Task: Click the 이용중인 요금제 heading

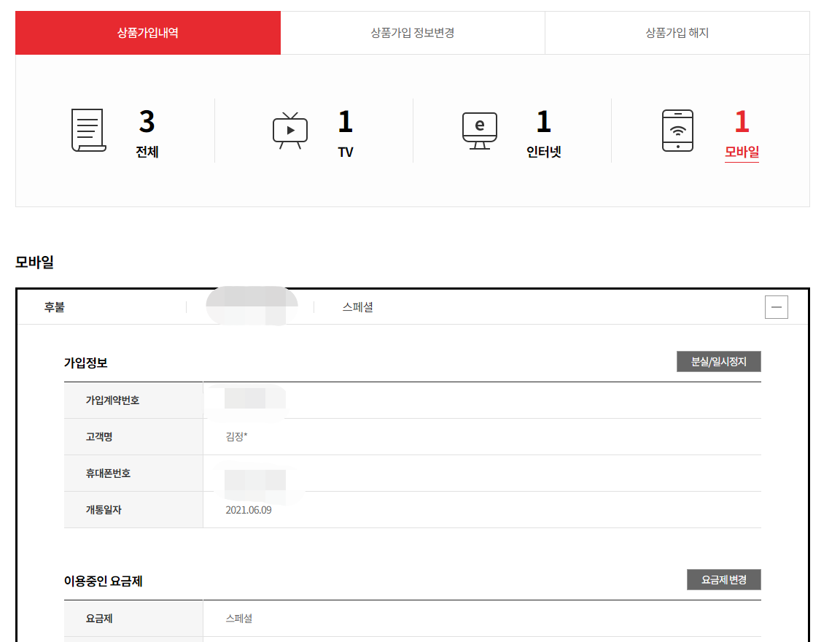Action: (104, 581)
